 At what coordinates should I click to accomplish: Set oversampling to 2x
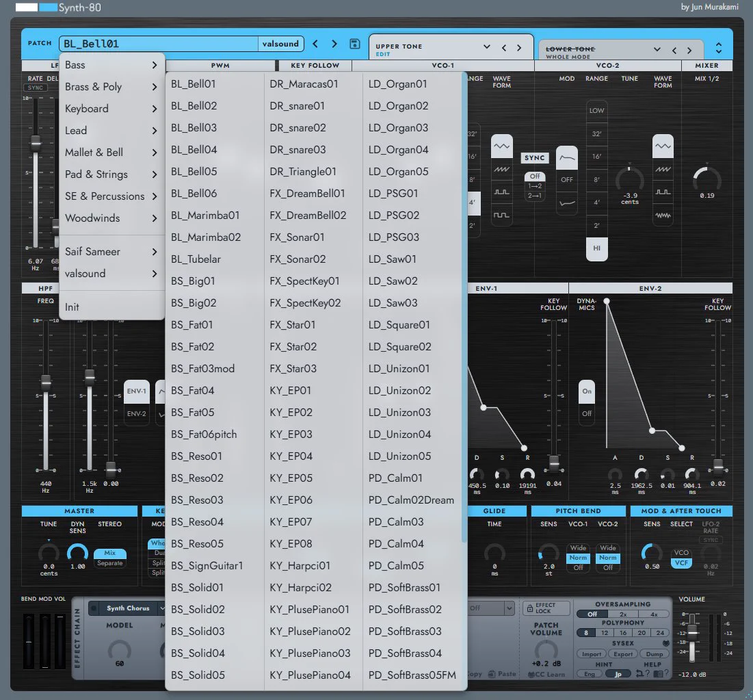[x=623, y=614]
